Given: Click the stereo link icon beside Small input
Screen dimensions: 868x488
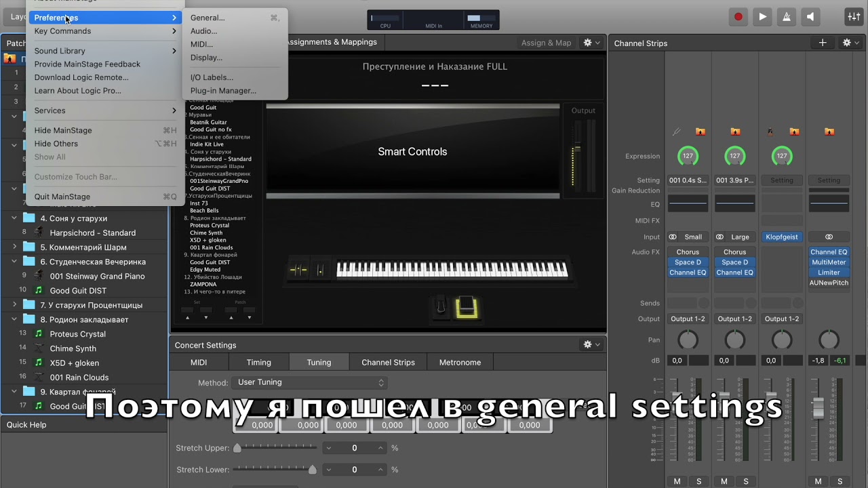Looking at the screenshot, I should pyautogui.click(x=673, y=237).
